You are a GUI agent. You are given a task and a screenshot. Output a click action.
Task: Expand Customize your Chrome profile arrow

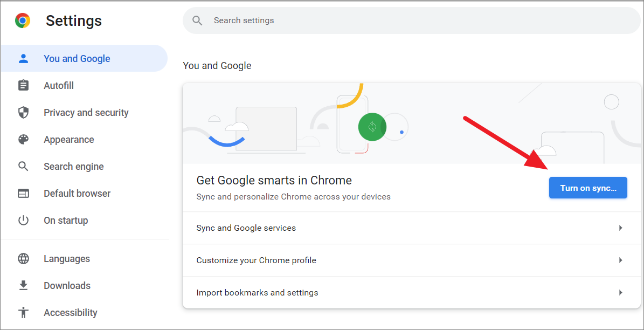(621, 260)
